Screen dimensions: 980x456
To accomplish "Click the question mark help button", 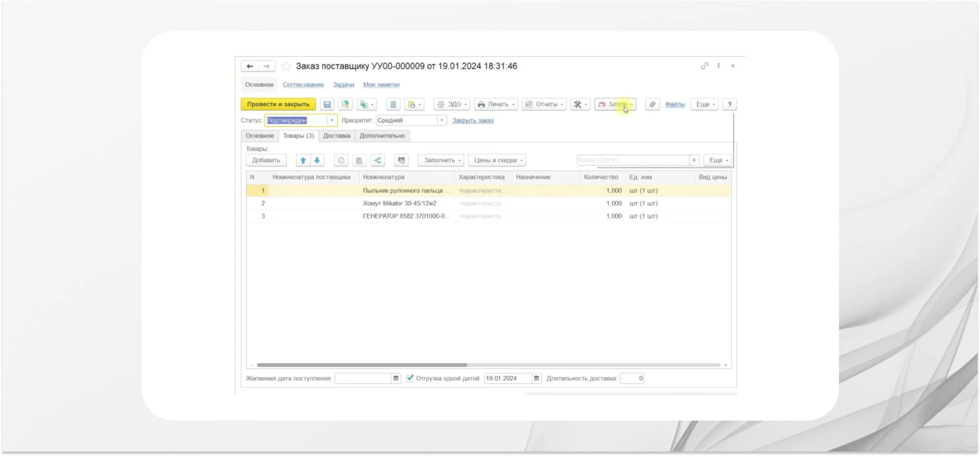I will [x=729, y=105].
